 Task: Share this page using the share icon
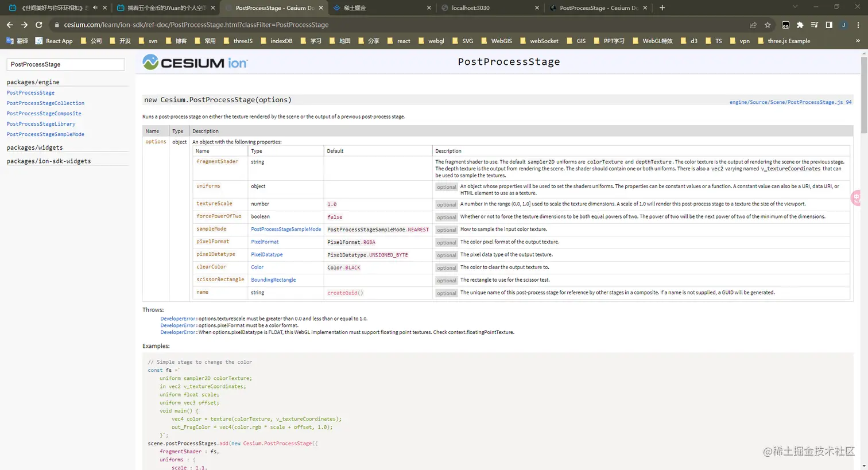pyautogui.click(x=753, y=25)
